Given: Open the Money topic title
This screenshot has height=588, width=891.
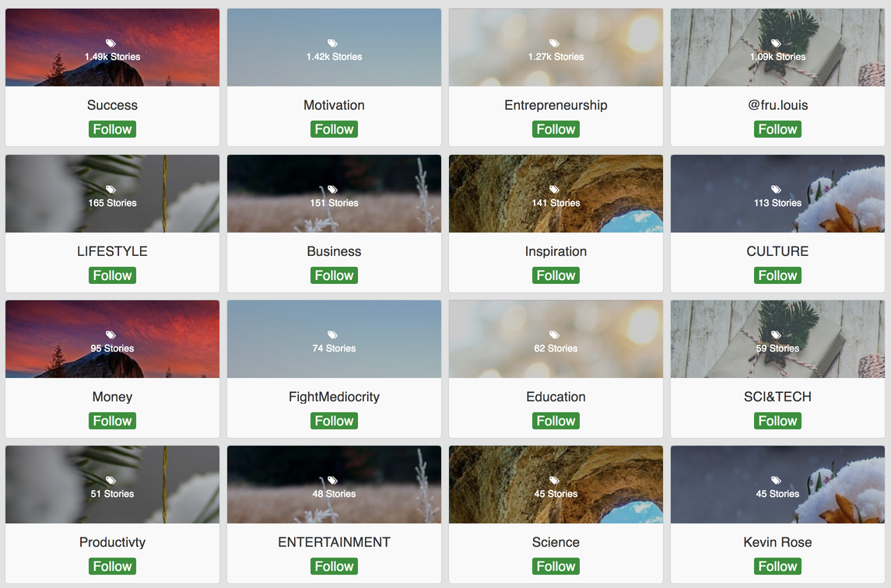Looking at the screenshot, I should pyautogui.click(x=113, y=397).
